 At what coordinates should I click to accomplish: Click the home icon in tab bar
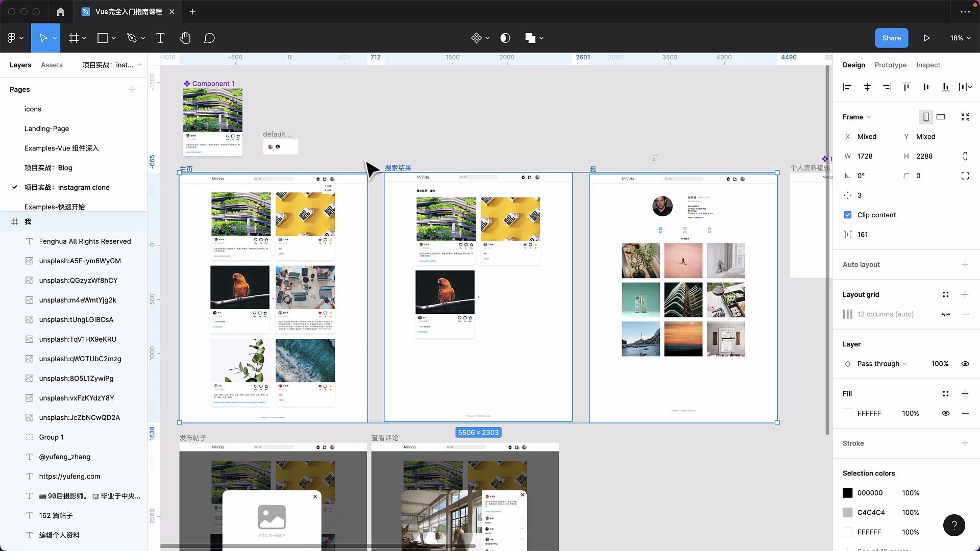60,12
